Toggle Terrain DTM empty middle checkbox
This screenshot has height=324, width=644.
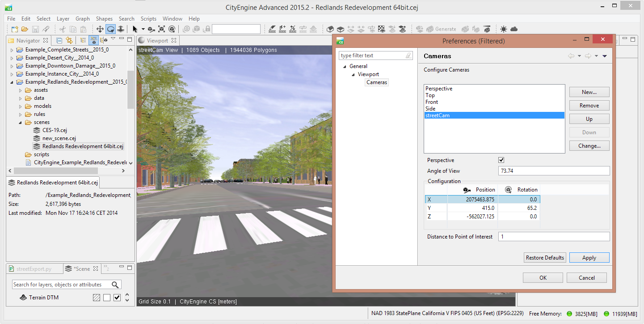pyautogui.click(x=107, y=298)
